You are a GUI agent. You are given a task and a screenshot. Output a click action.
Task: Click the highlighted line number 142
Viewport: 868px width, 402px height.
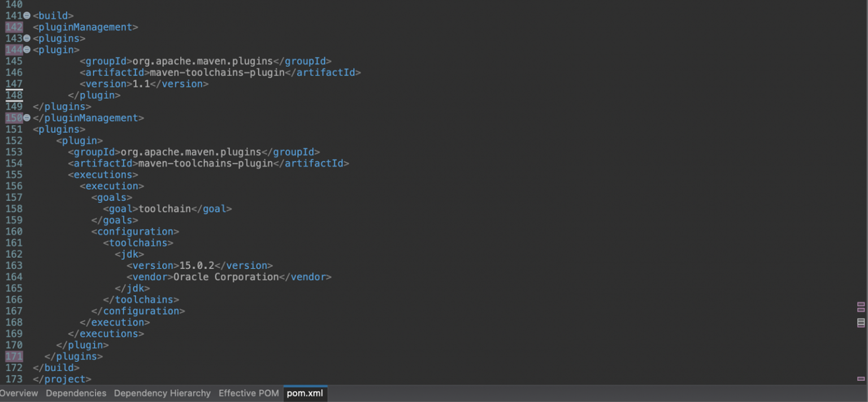click(15, 27)
